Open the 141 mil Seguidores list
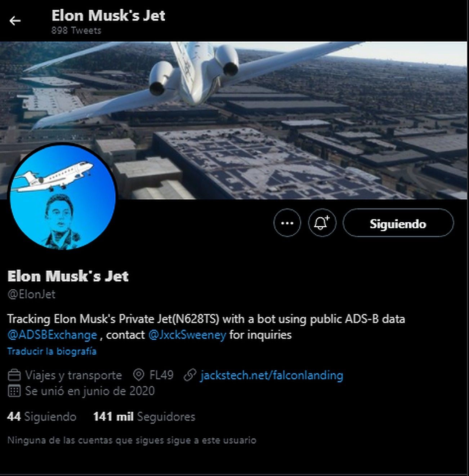 pos(144,417)
